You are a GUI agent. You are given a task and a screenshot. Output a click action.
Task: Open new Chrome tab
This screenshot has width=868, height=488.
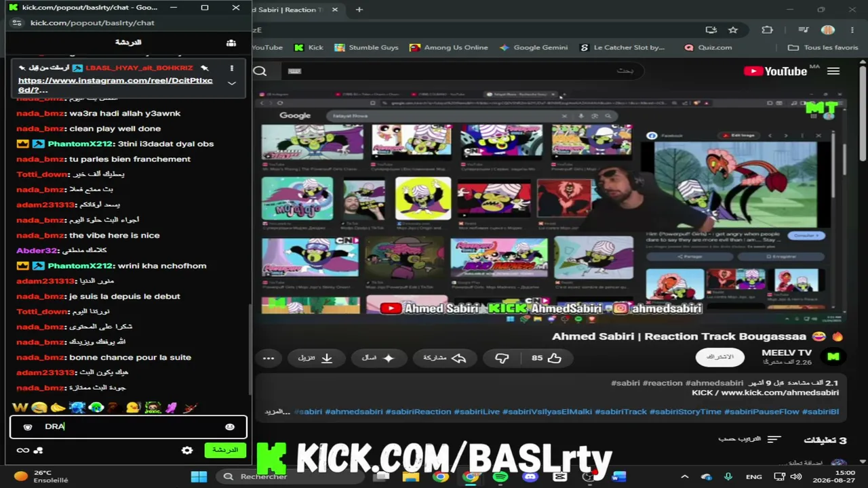pos(359,9)
